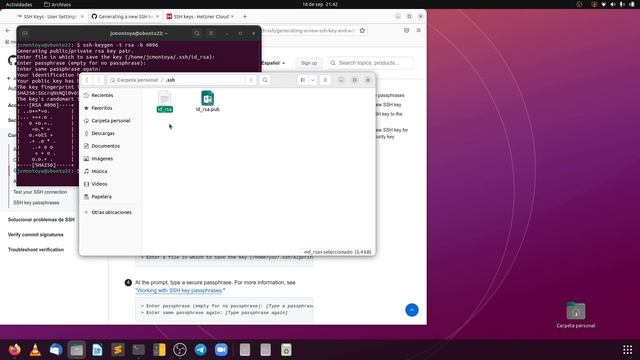The image size is (640, 360).
Task: Switch to Generating a new SSH key tab
Action: pyautogui.click(x=125, y=16)
